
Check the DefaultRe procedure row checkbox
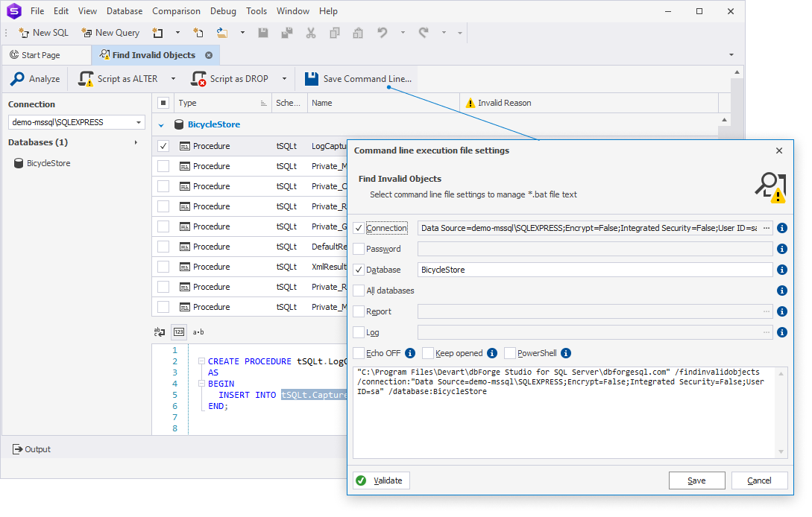coord(163,247)
